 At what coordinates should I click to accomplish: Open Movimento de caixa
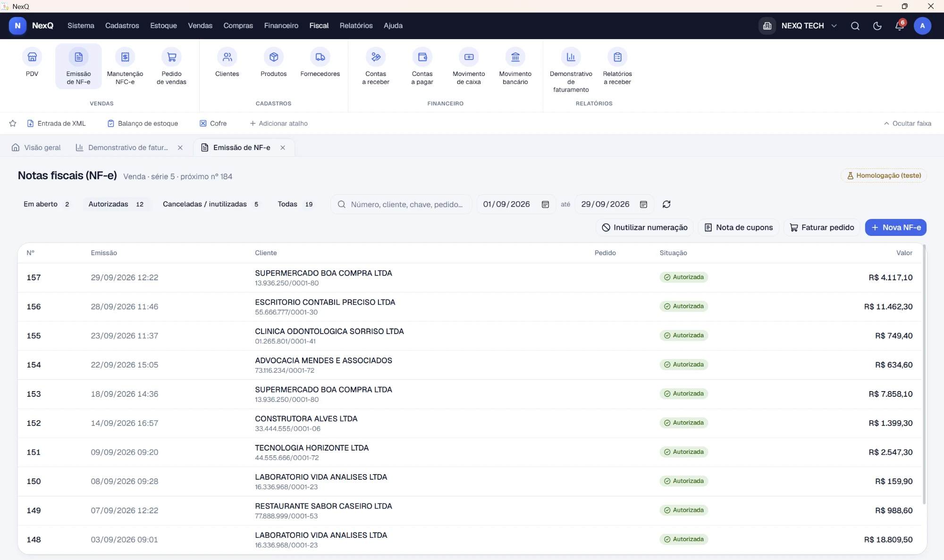click(x=469, y=66)
